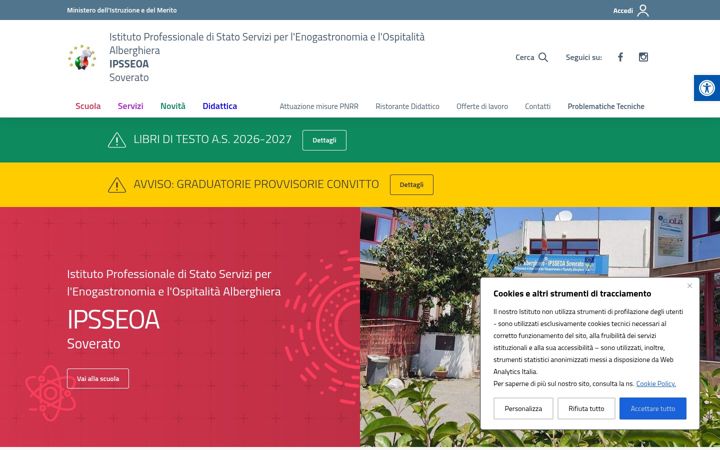The width and height of the screenshot is (720, 450).
Task: Click "Cookies e altri strumenti di tracciamento" heading
Action: tap(572, 294)
